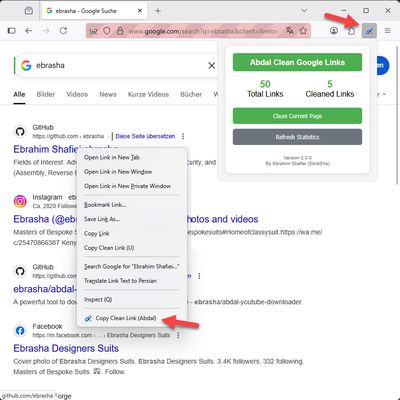This screenshot has height=400, width=400.
Task: Expand the list all tabs chevron
Action: 304,11
